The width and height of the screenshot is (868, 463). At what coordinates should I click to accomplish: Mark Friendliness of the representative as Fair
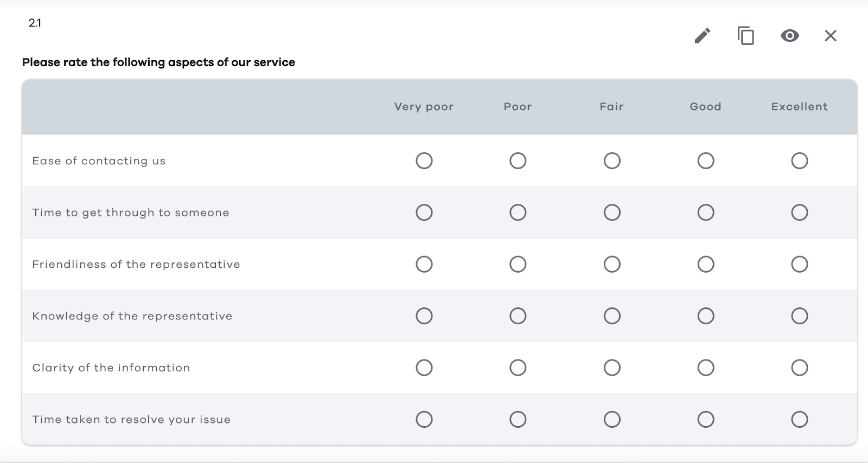pos(612,265)
